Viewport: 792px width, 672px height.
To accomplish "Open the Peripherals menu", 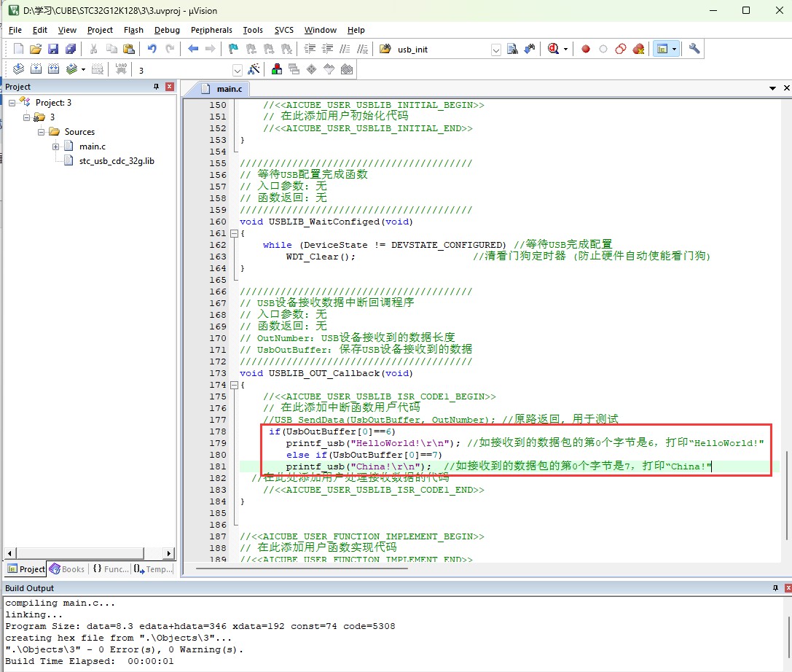I will [x=211, y=30].
